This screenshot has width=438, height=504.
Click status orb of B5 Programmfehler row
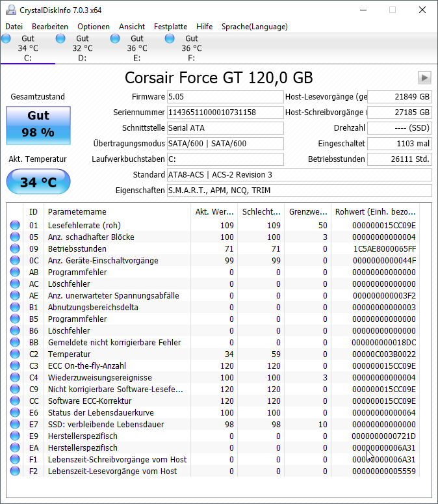[15, 319]
